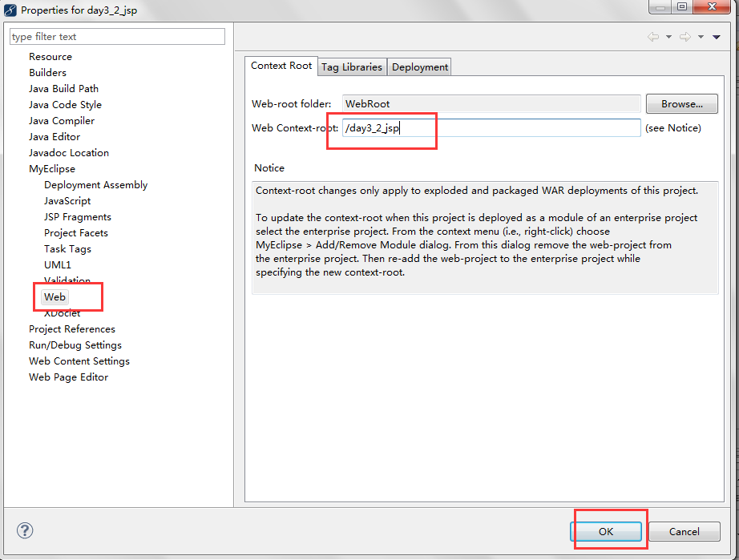The width and height of the screenshot is (739, 560).
Task: Open the back history dropdown arrow
Action: click(668, 37)
